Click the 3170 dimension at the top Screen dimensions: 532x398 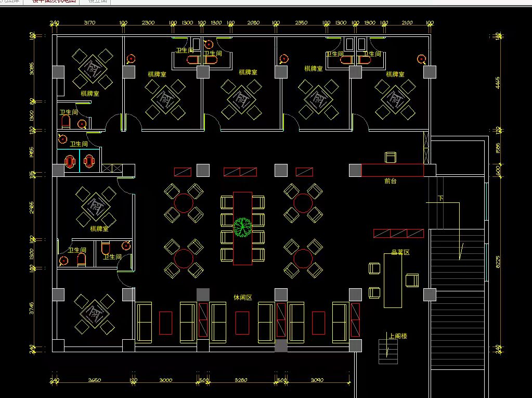89,23
